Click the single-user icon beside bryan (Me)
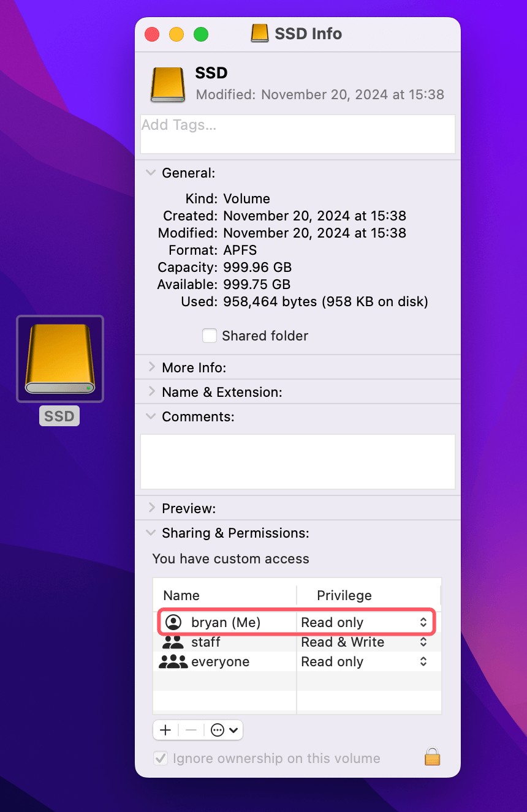The image size is (527, 812). pos(174,622)
